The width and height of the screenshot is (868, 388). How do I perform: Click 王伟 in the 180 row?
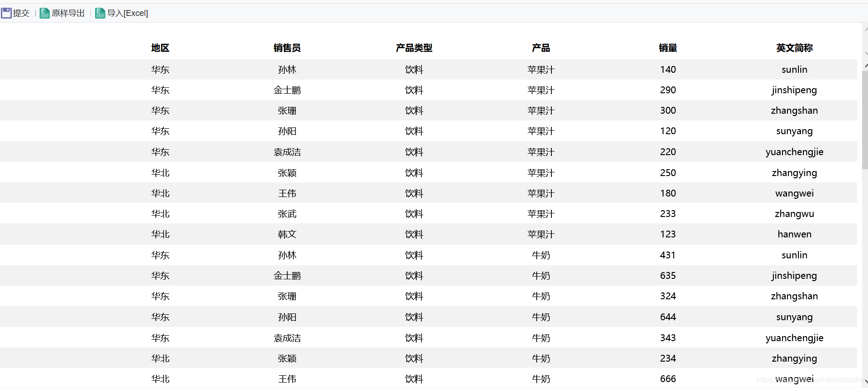pyautogui.click(x=287, y=193)
